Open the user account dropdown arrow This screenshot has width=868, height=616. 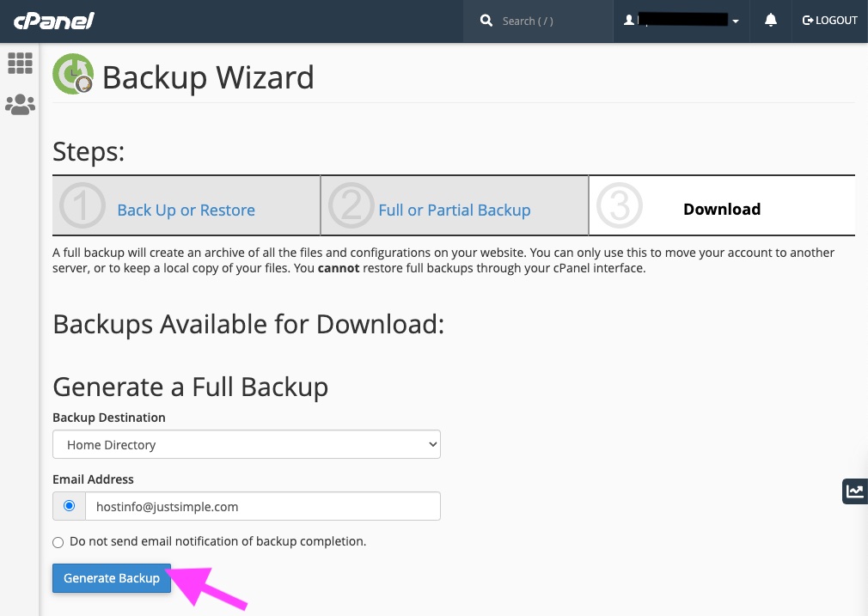pos(736,21)
